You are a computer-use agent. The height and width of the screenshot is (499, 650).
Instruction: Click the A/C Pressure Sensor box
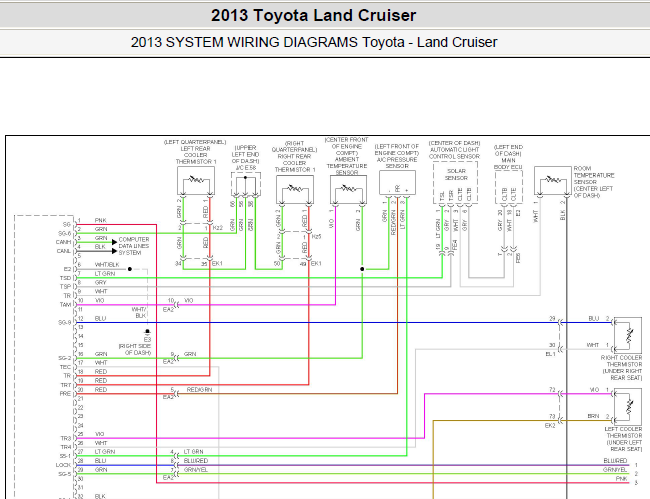click(397, 182)
